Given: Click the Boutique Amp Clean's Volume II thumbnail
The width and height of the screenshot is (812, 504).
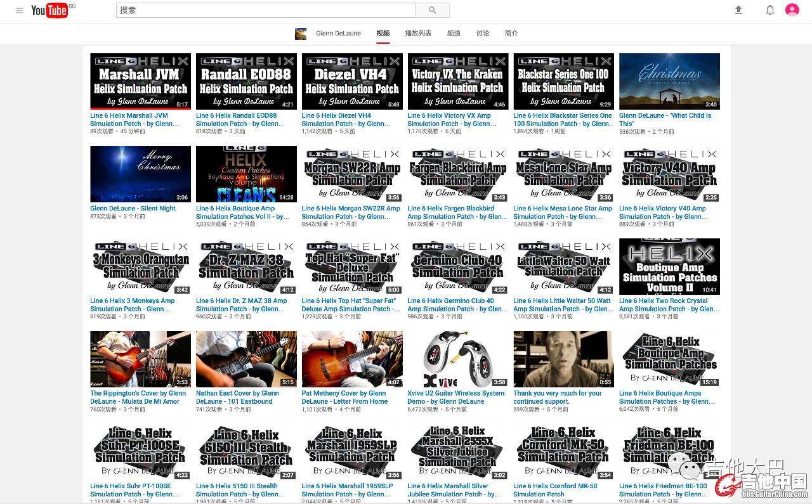Looking at the screenshot, I should pyautogui.click(x=246, y=174).
